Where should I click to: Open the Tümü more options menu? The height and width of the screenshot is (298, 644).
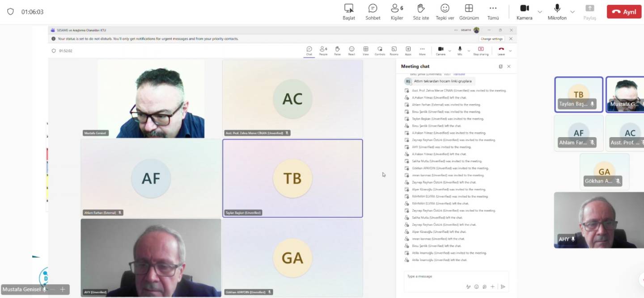493,12
